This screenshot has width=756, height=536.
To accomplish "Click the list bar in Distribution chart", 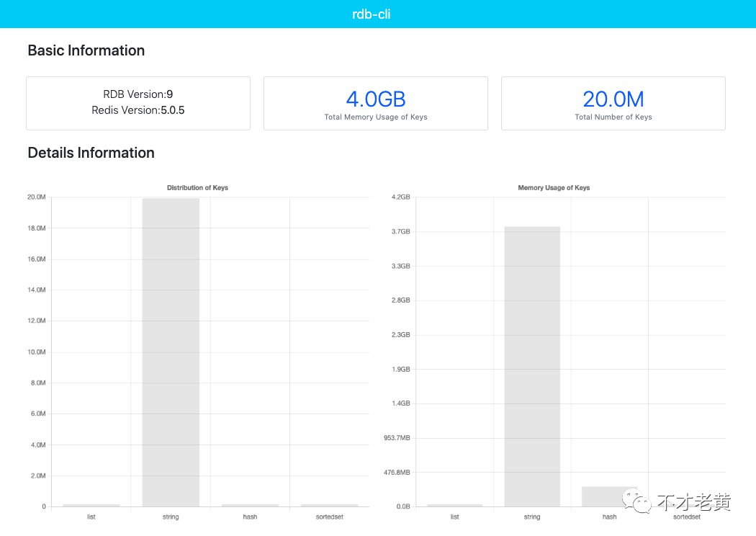I will click(91, 505).
